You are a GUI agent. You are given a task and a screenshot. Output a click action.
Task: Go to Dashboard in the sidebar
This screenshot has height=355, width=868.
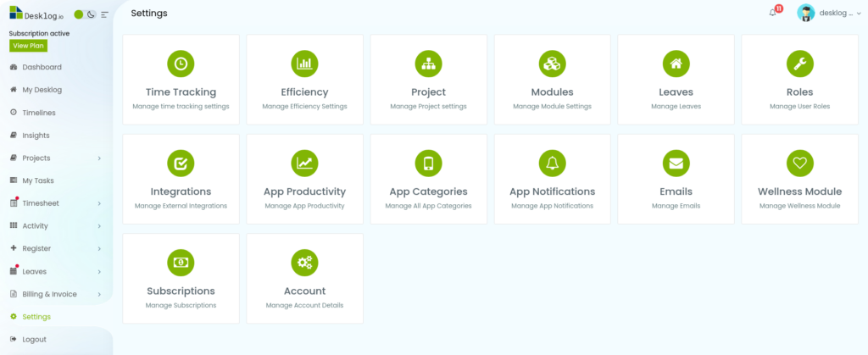42,67
